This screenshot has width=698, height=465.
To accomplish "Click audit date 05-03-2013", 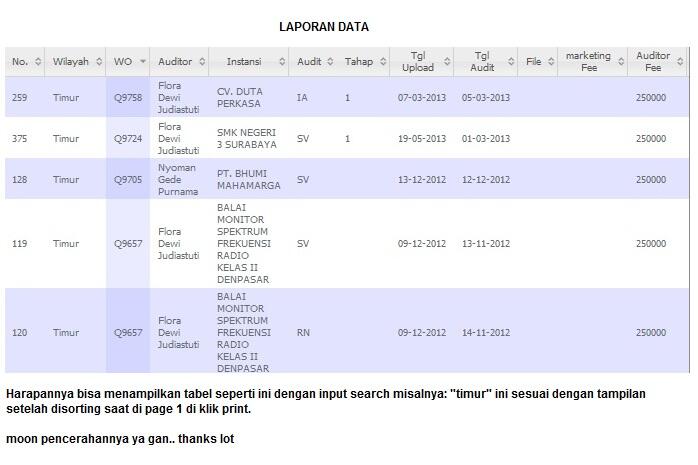I will point(486,97).
